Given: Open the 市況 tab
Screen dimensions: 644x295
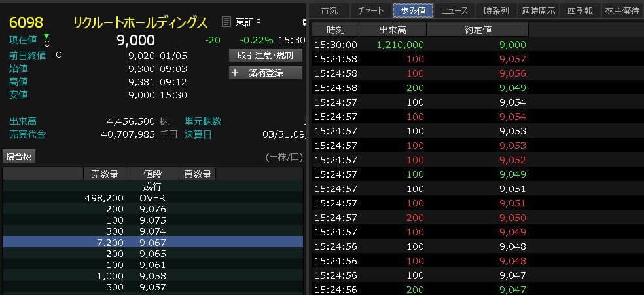Looking at the screenshot, I should point(329,10).
